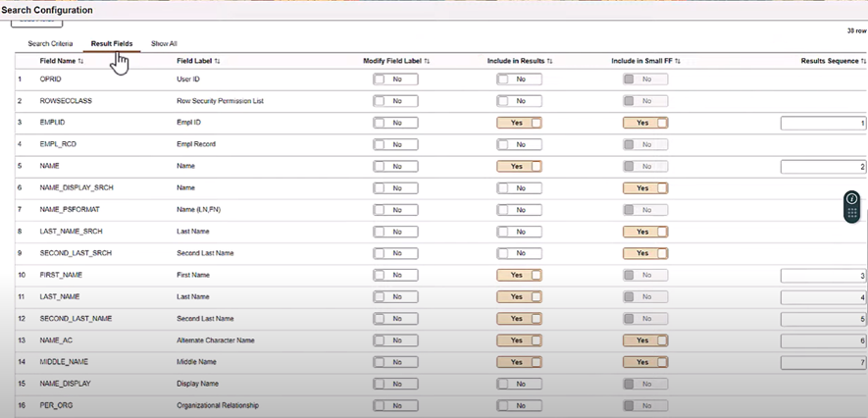
Task: Select the Result Fields tab
Action: click(112, 44)
